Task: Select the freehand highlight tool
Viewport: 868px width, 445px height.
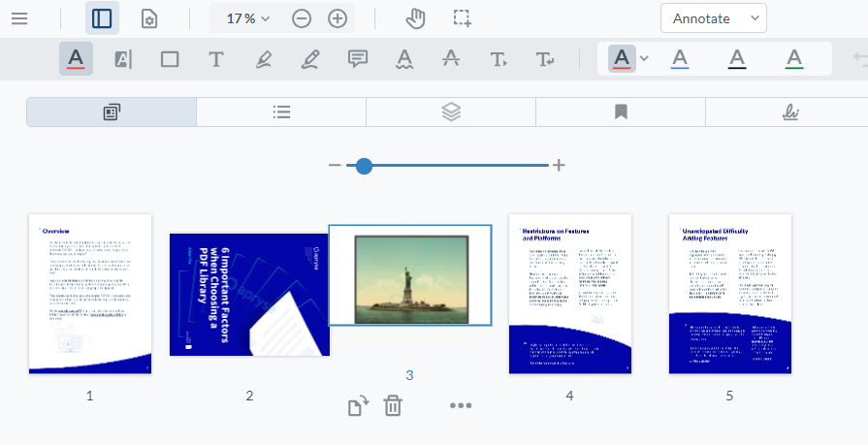Action: 264,59
